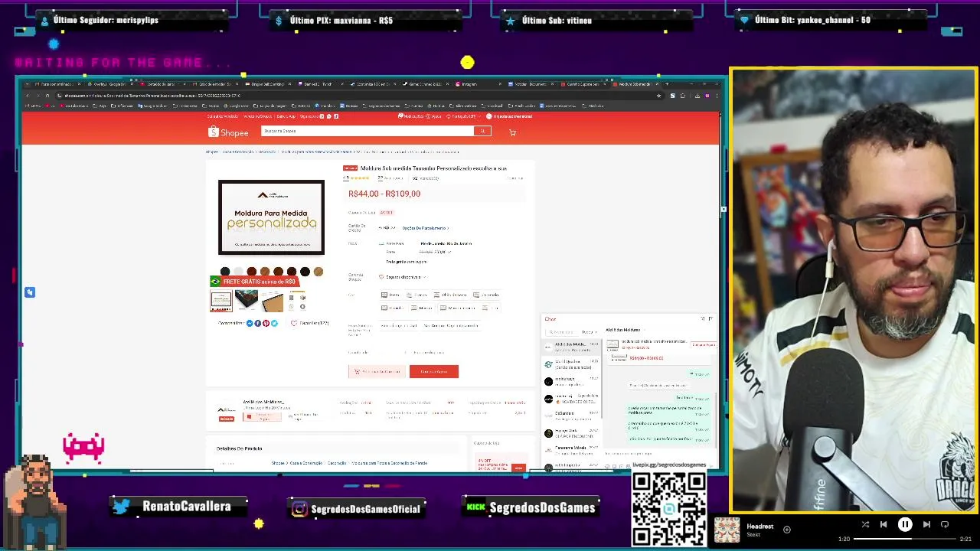Screen dimensions: 980x551
Task: Go back using the browser back arrow
Action: tap(28, 96)
